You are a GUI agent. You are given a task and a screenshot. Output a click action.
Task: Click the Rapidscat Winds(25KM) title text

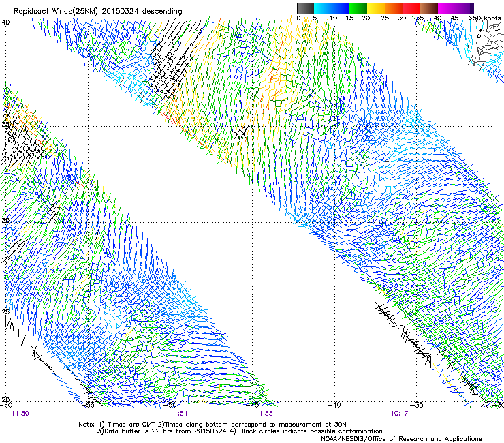[98, 12]
